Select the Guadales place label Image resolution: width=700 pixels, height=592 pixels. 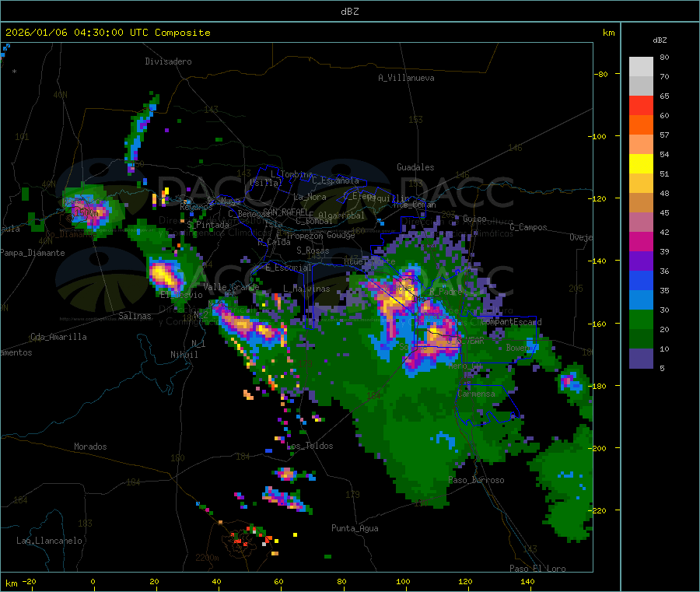pos(415,167)
